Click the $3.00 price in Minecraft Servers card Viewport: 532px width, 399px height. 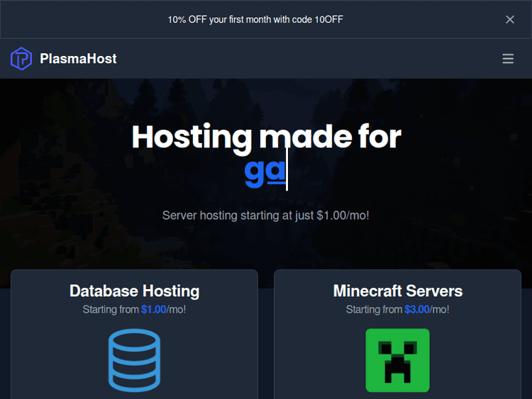(x=417, y=310)
